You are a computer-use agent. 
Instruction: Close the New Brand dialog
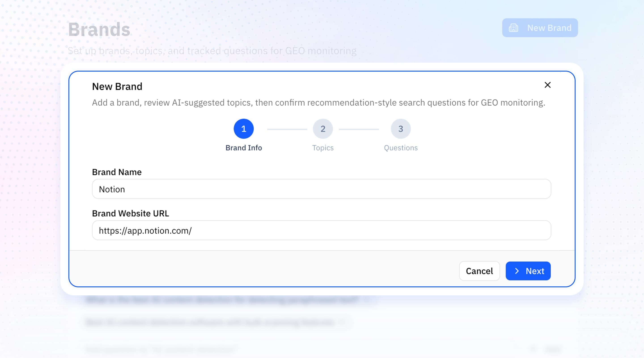(x=547, y=85)
